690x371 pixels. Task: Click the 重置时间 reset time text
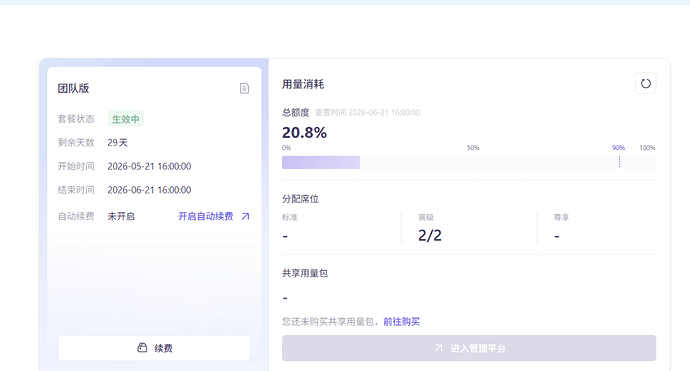(367, 113)
